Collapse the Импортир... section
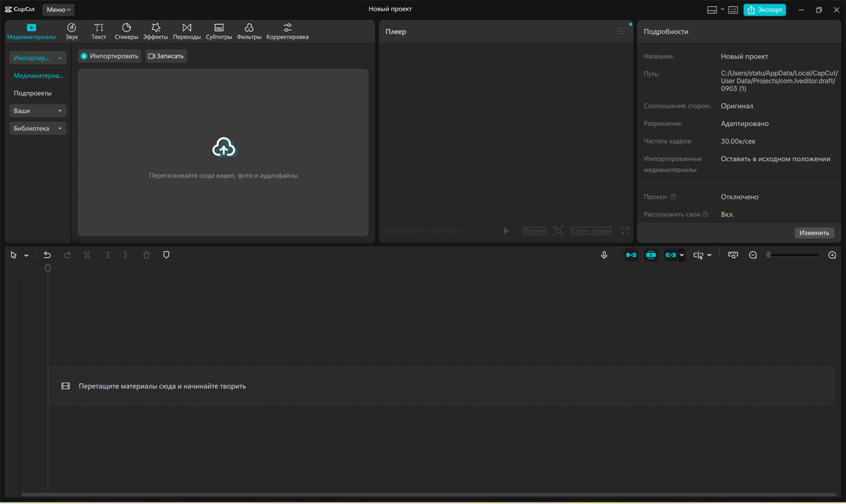 tap(38, 58)
